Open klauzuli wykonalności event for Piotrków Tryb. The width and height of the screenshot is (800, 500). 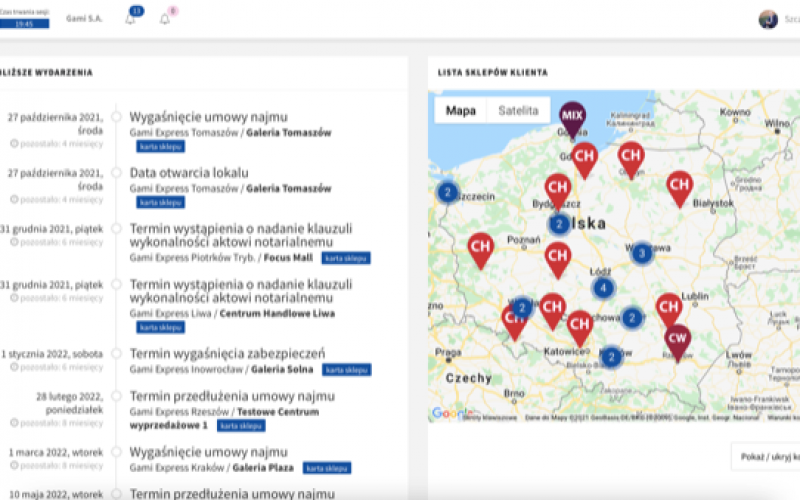241,235
